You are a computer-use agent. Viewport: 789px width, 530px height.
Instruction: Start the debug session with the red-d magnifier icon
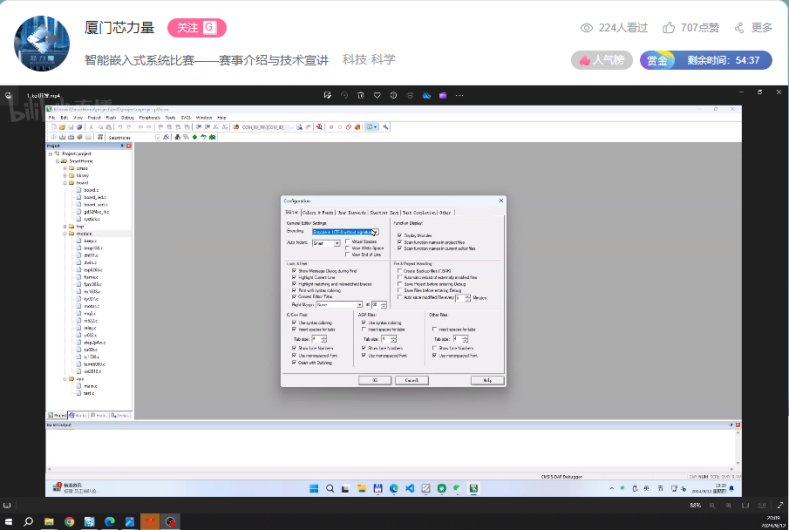319,127
